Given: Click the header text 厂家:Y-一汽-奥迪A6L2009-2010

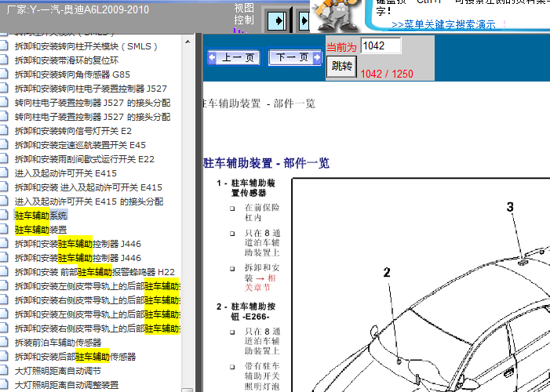Looking at the screenshot, I should point(78,9).
